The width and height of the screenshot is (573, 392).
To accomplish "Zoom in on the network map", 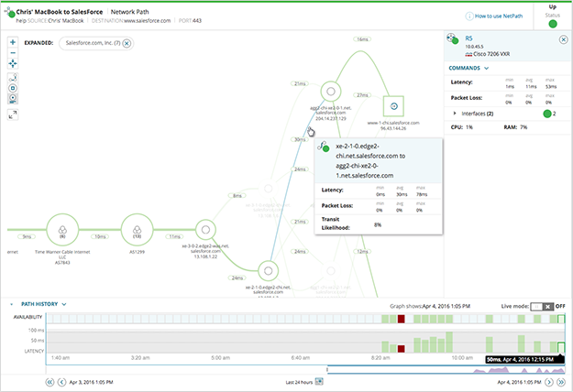I will point(12,42).
